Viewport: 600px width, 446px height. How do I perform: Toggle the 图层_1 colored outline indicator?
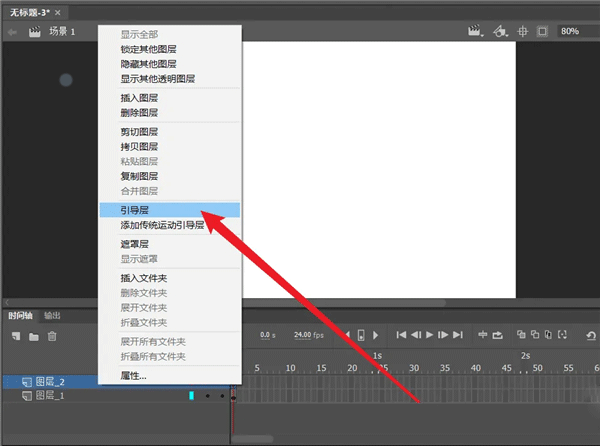[191, 396]
